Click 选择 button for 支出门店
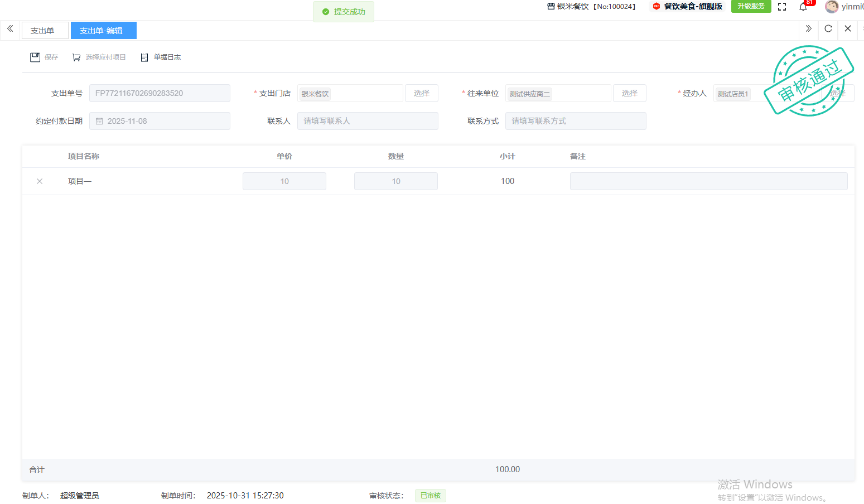This screenshot has width=864, height=504. coord(421,93)
